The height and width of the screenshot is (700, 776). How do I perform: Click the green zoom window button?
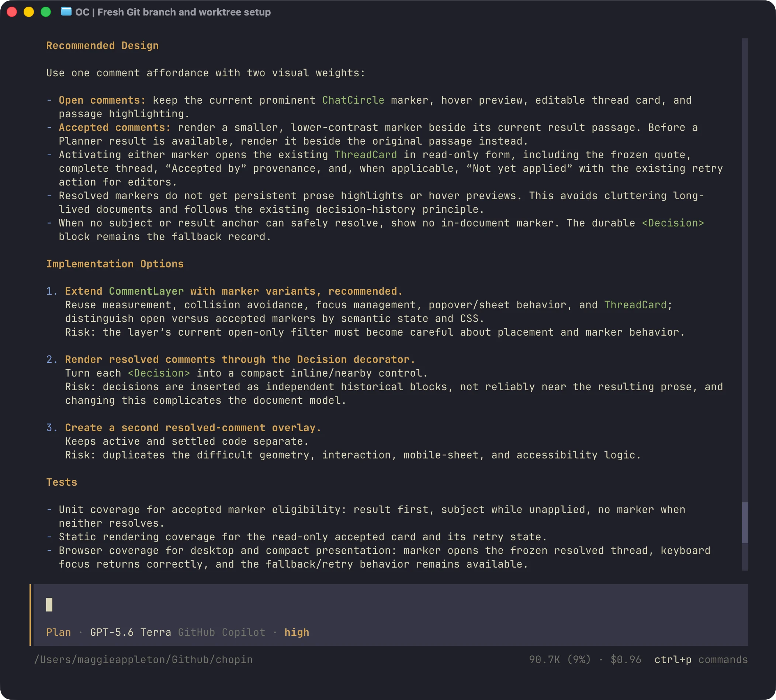[46, 12]
